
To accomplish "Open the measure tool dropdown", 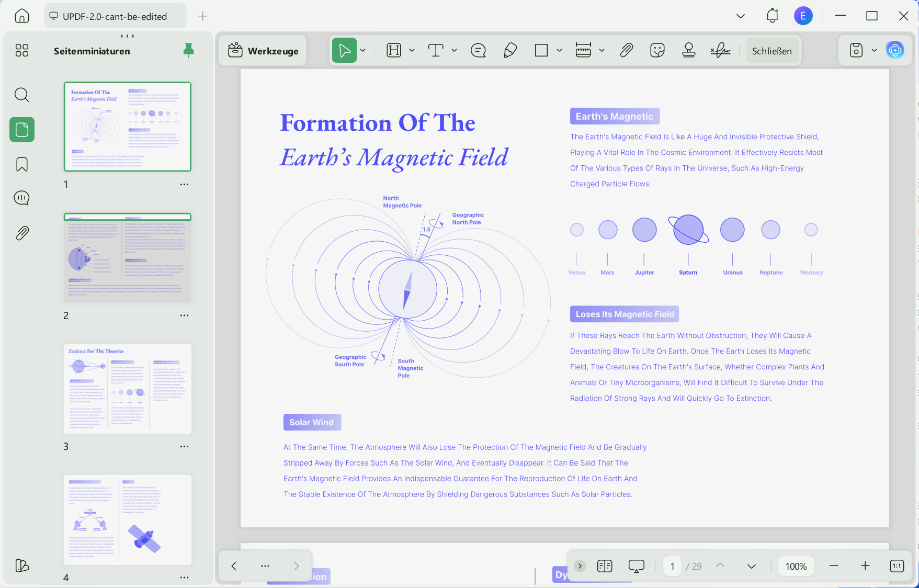I will point(602,50).
